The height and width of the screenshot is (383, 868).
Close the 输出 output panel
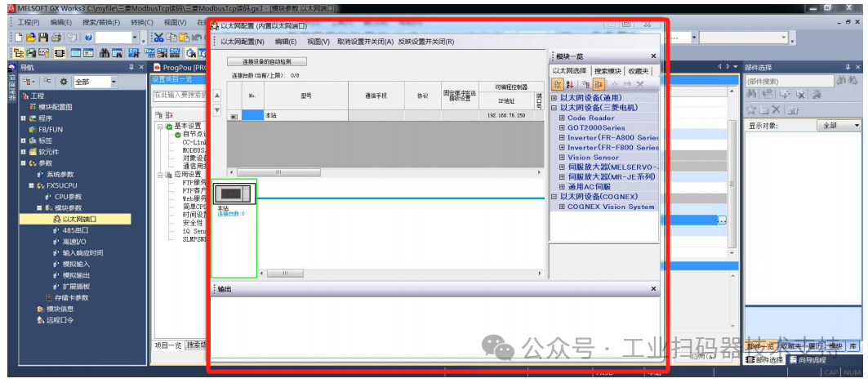pyautogui.click(x=653, y=289)
